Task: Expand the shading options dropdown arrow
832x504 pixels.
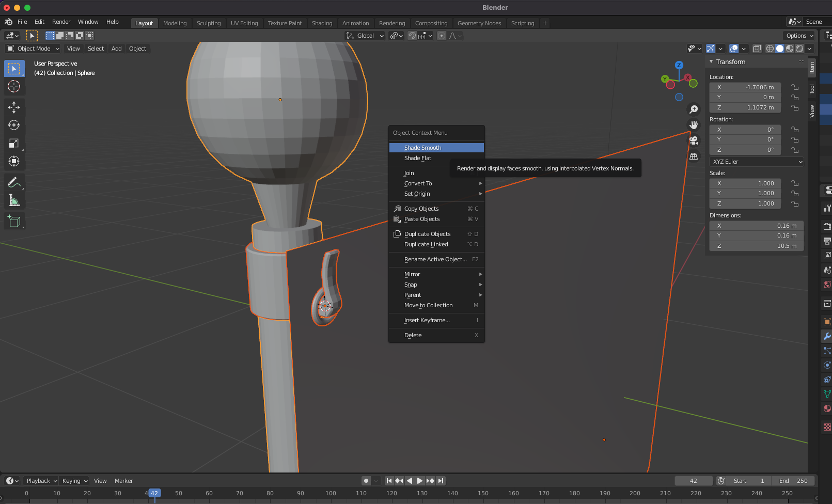Action: (810, 49)
